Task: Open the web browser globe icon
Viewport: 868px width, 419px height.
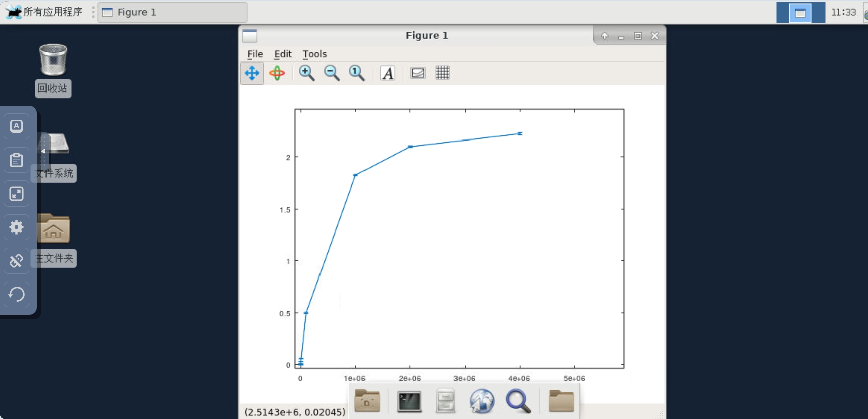Action: pos(482,402)
